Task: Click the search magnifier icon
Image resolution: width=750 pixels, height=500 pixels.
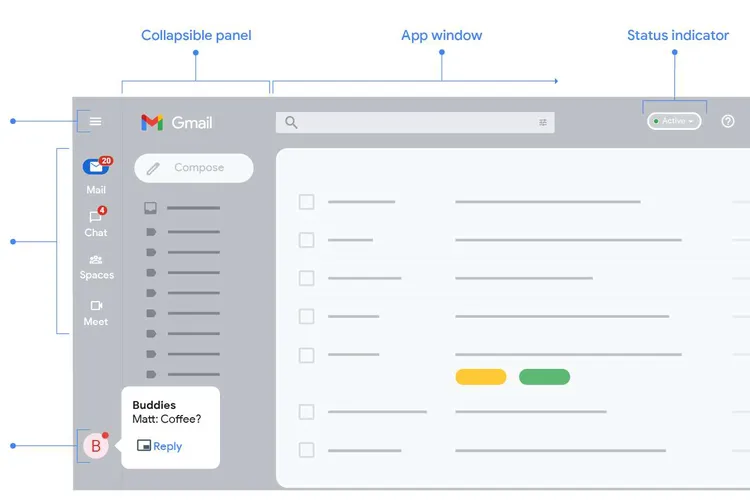Action: (x=291, y=122)
